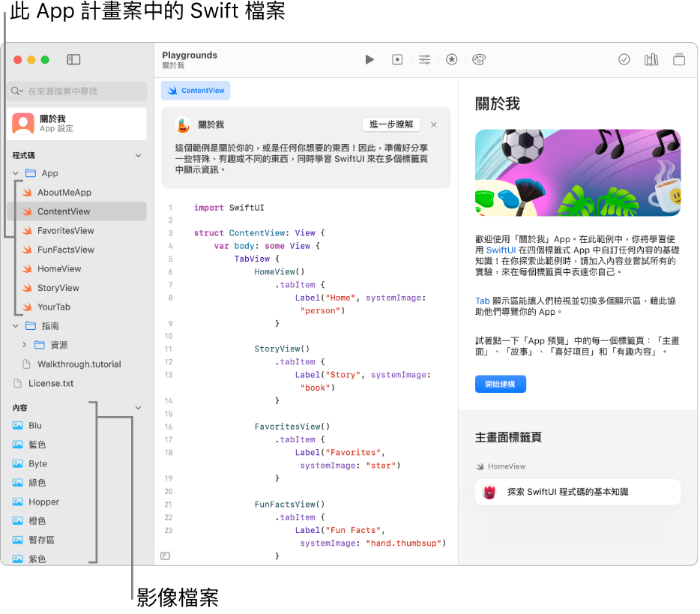Screen dimensions: 700x614
Task: Open HomeView Swift file
Action: tap(76, 269)
